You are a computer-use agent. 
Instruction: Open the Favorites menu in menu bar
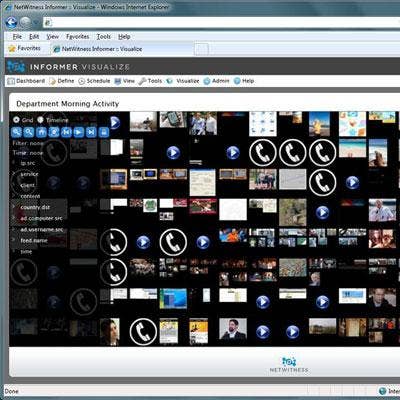tap(78, 37)
